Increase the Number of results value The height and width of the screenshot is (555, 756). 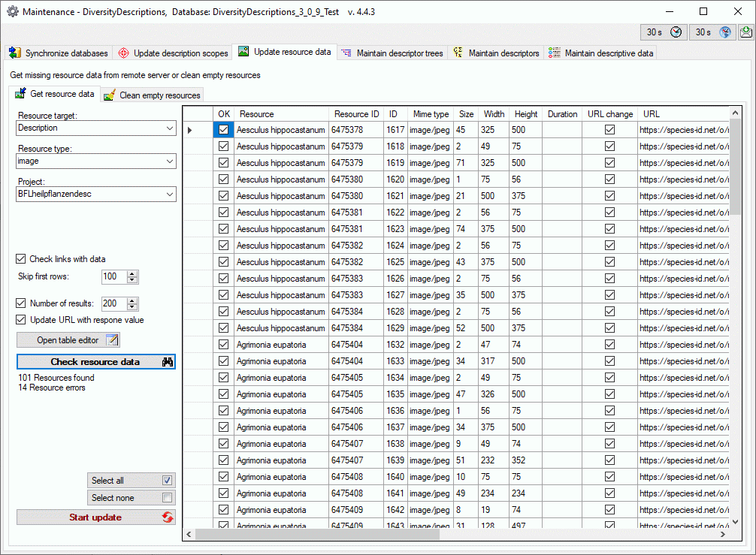pyautogui.click(x=132, y=300)
